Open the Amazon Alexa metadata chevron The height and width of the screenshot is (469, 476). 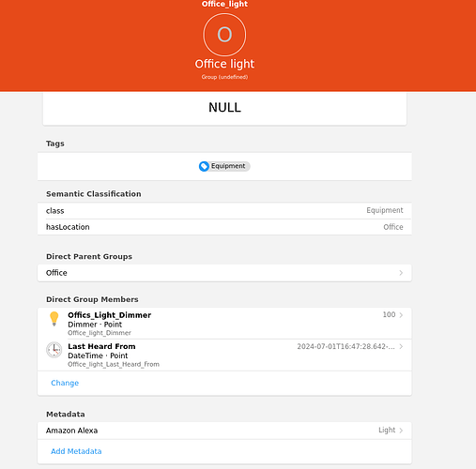[401, 431]
